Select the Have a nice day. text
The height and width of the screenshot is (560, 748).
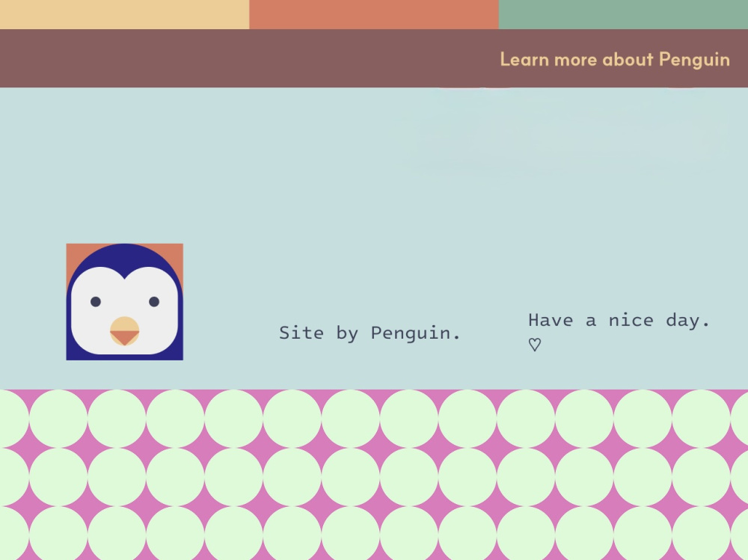click(619, 320)
